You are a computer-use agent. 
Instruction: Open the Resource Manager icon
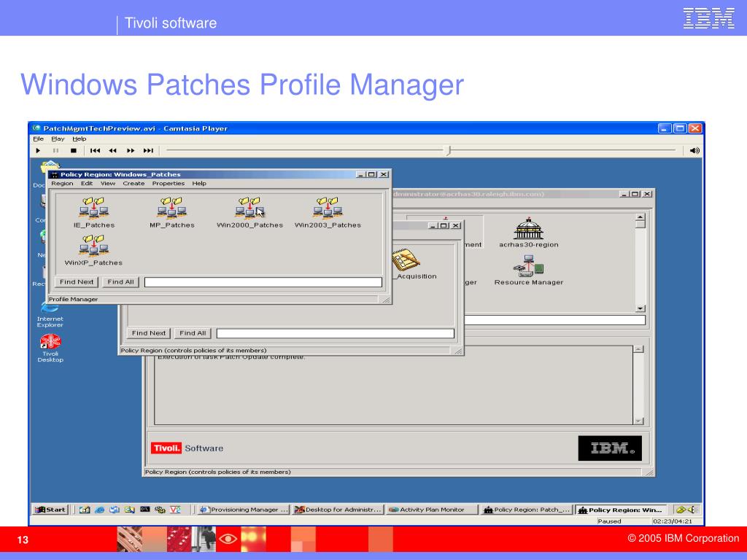coord(528,265)
